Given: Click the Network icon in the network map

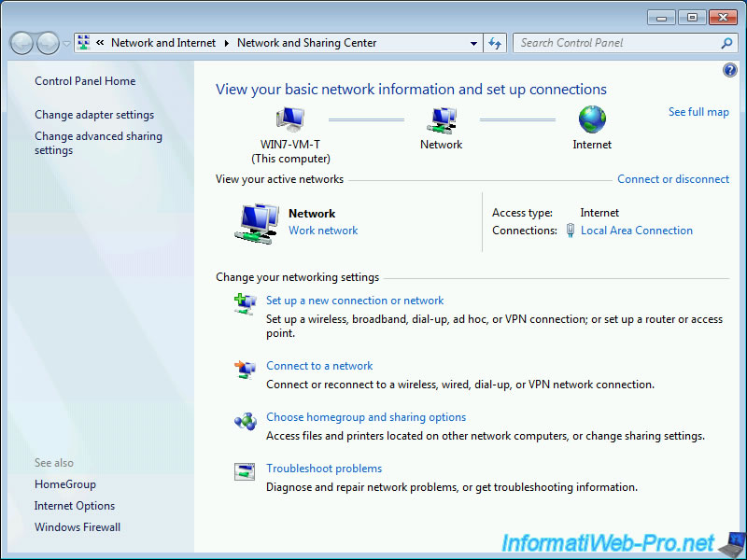Looking at the screenshot, I should coord(441,120).
